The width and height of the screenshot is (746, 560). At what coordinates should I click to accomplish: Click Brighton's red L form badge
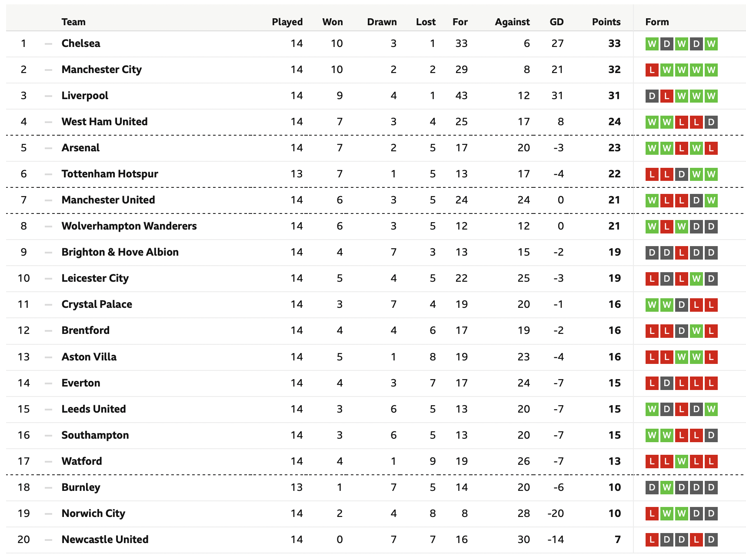coord(681,253)
